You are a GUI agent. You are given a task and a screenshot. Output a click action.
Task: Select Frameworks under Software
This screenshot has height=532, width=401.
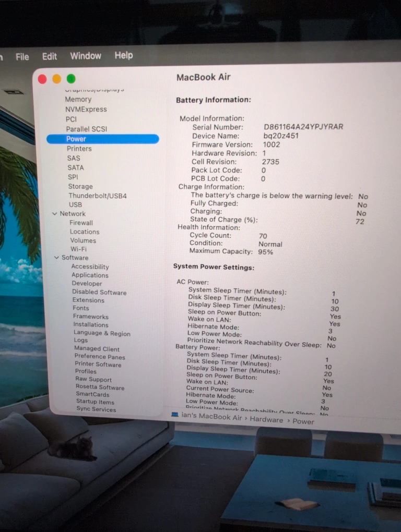(x=91, y=317)
